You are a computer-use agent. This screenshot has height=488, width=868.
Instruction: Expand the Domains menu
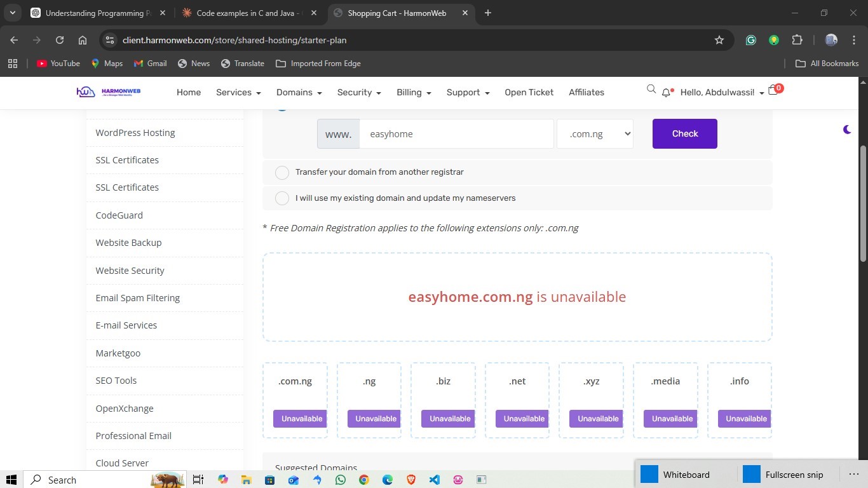[x=299, y=92]
